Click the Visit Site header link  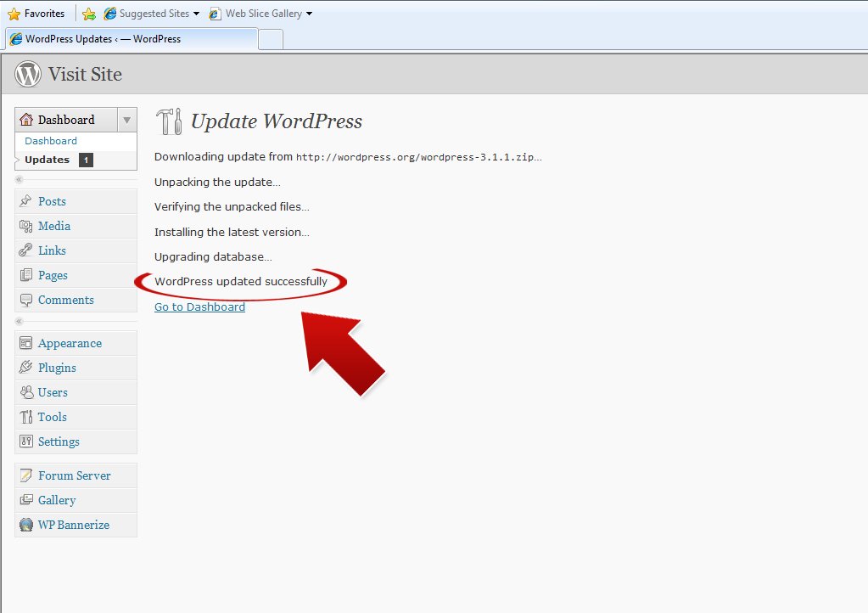tap(85, 74)
